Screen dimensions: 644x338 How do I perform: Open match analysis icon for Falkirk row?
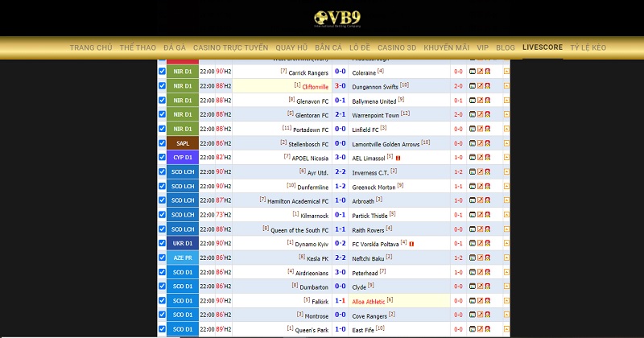point(473,301)
